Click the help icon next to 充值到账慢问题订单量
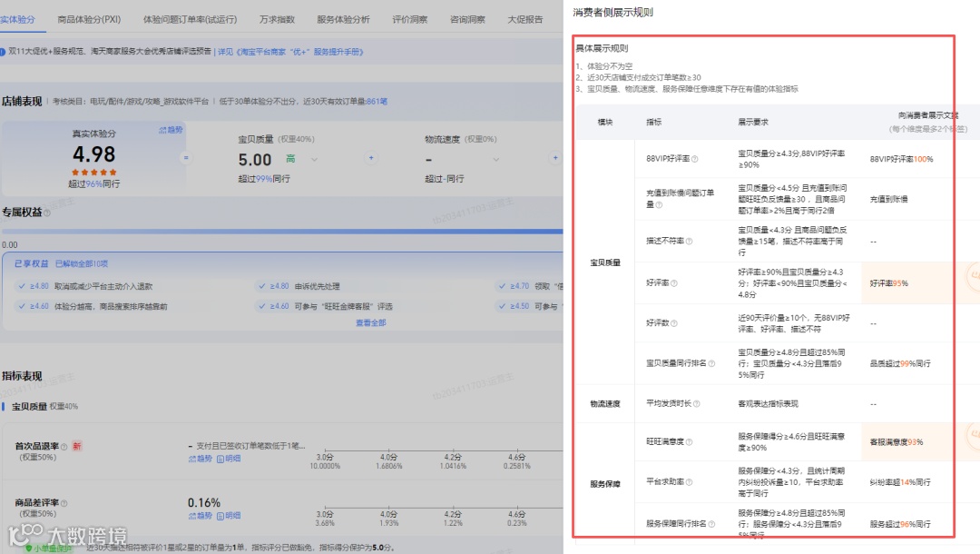980x554 pixels. click(659, 204)
